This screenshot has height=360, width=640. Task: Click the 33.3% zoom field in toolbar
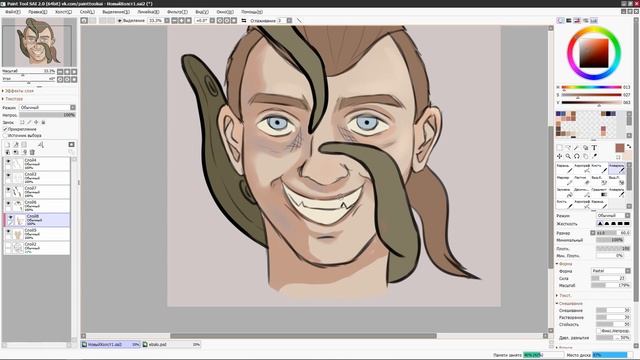[155, 20]
